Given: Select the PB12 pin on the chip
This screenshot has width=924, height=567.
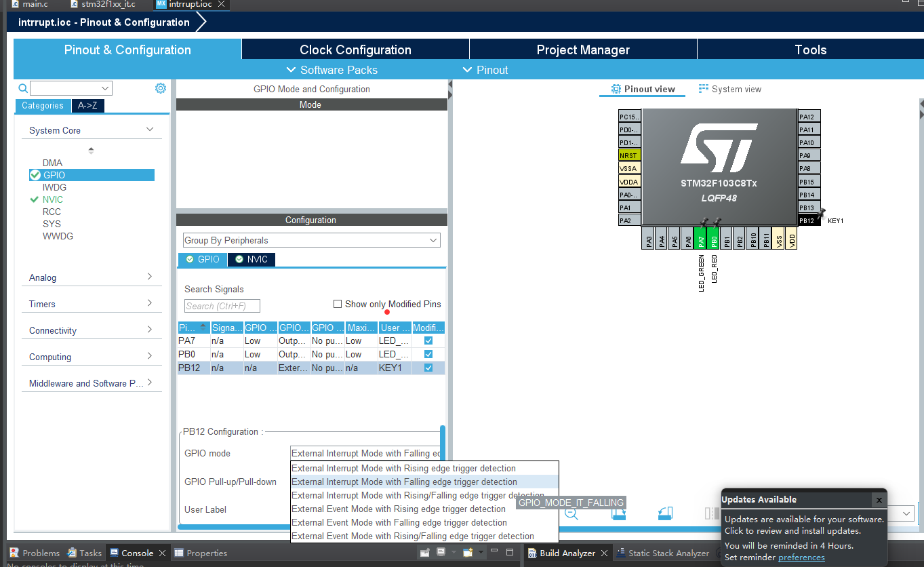Looking at the screenshot, I should point(809,220).
